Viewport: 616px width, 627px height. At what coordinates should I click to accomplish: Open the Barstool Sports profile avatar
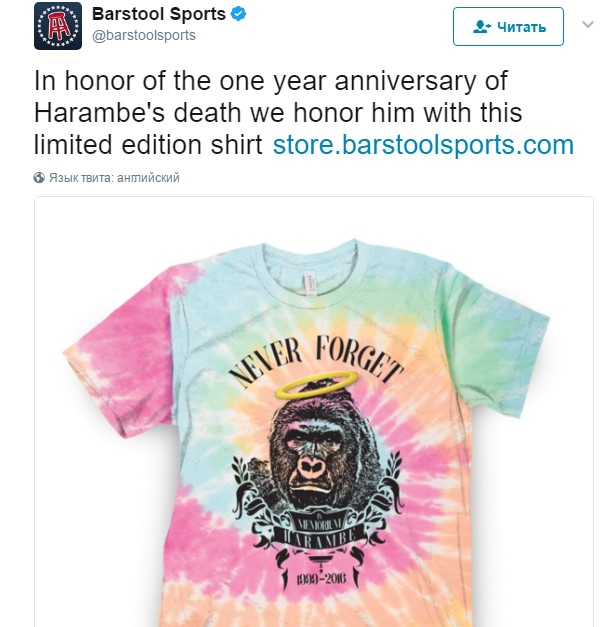(58, 26)
